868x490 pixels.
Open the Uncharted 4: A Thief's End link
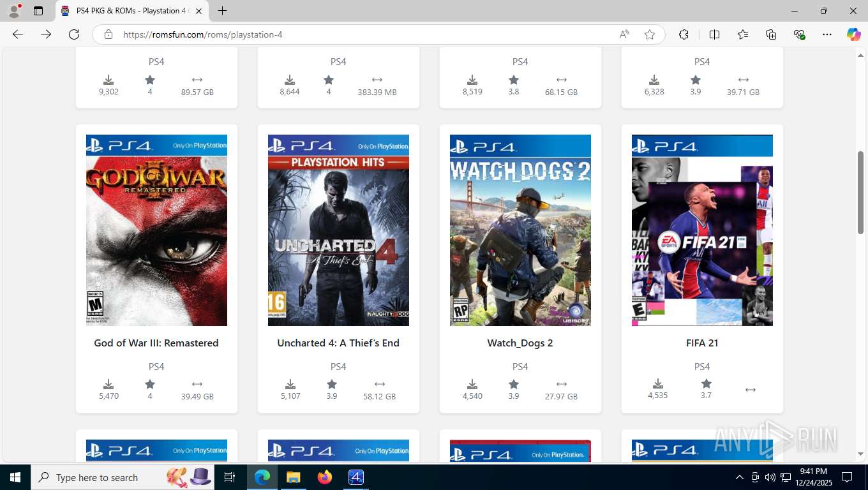point(338,343)
